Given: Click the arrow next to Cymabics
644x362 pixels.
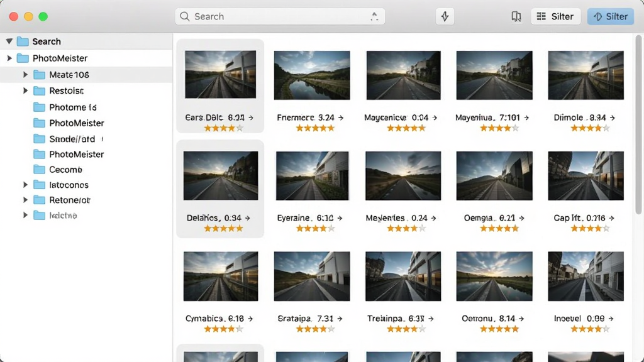Looking at the screenshot, I should click(x=250, y=319).
